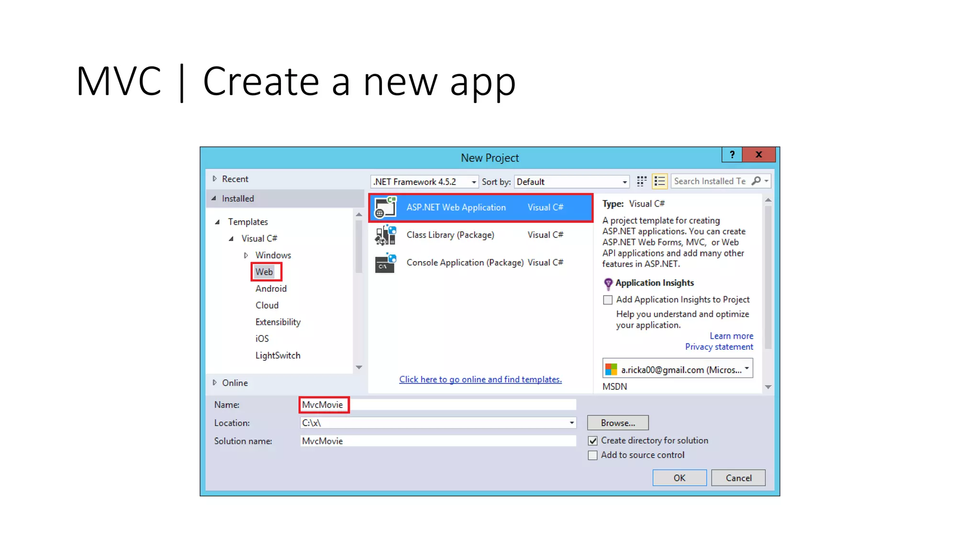Open the Learn more link
This screenshot has height=551, width=980.
(x=731, y=336)
